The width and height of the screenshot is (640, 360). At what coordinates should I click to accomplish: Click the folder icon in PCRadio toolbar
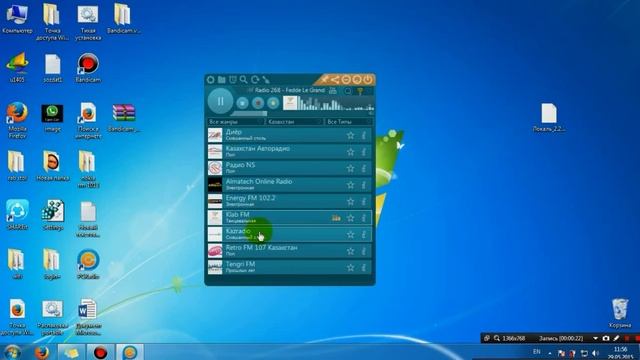point(222,80)
